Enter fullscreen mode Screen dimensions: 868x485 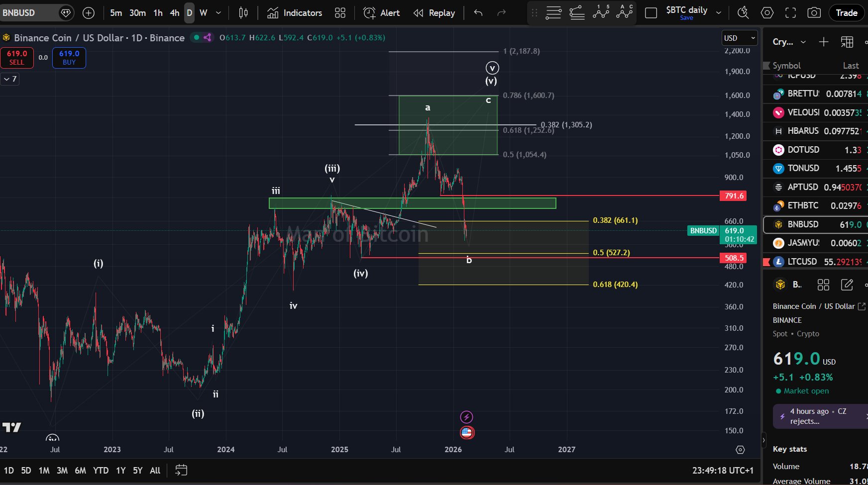point(790,13)
